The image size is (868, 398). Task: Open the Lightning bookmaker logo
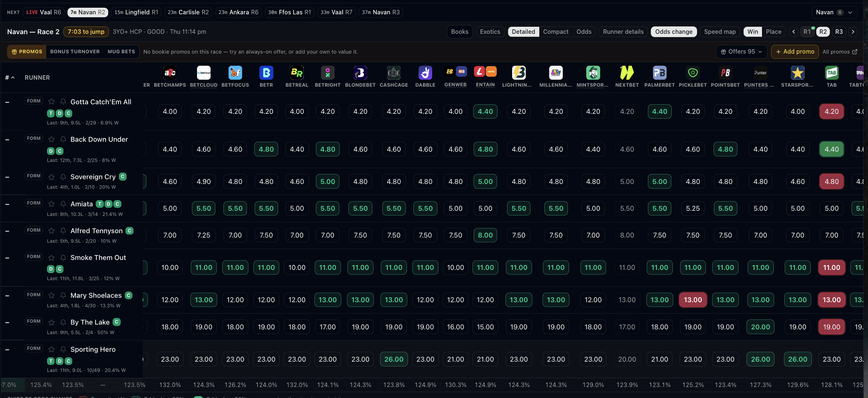[x=519, y=73]
